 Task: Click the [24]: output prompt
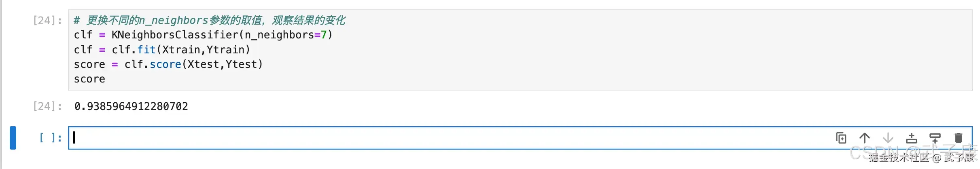tap(47, 106)
